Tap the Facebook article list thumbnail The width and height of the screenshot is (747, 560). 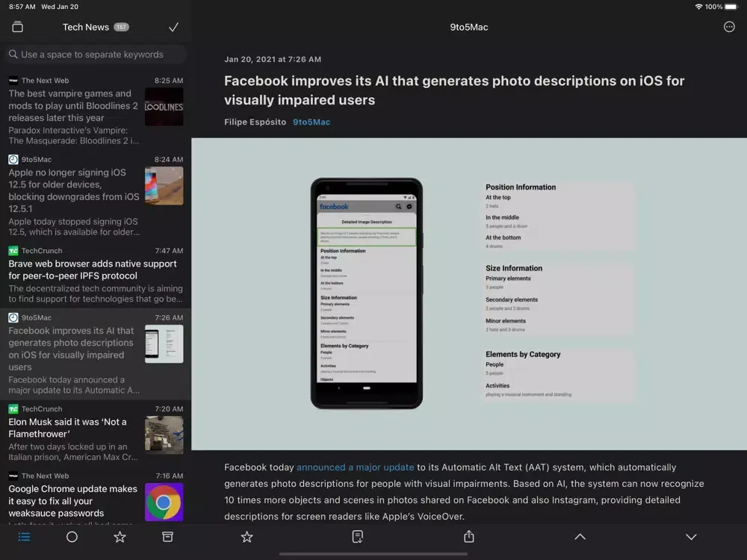click(164, 343)
